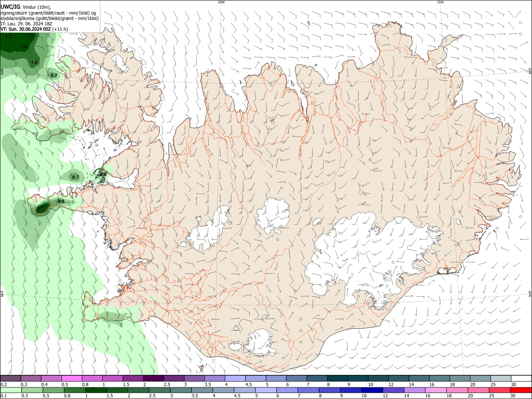This screenshot has width=532, height=399.
Task: Select the navy blue 10 mm rain swatch
Action: (372, 390)
